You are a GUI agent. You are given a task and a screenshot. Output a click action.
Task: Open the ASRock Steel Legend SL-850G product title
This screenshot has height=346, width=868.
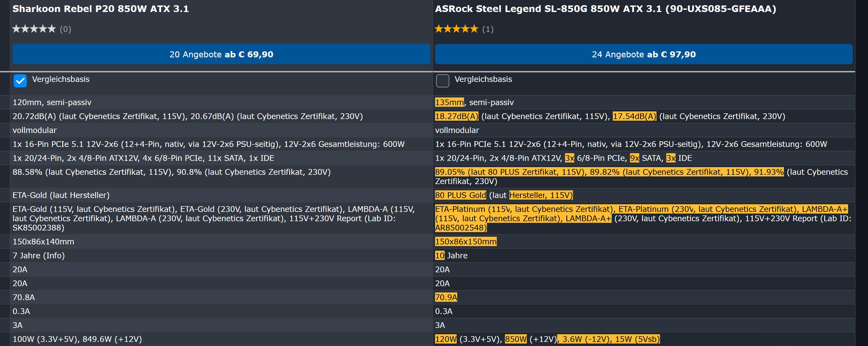605,9
